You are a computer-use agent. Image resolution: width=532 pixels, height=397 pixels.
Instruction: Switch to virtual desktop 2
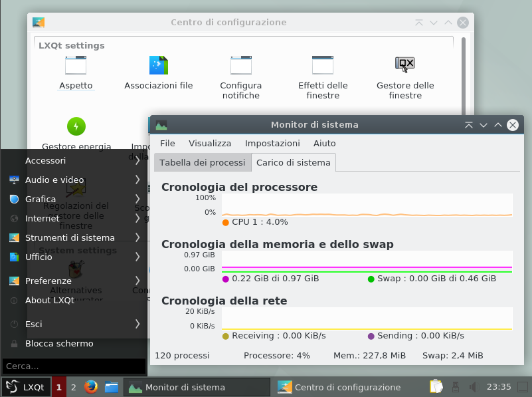pos(73,387)
